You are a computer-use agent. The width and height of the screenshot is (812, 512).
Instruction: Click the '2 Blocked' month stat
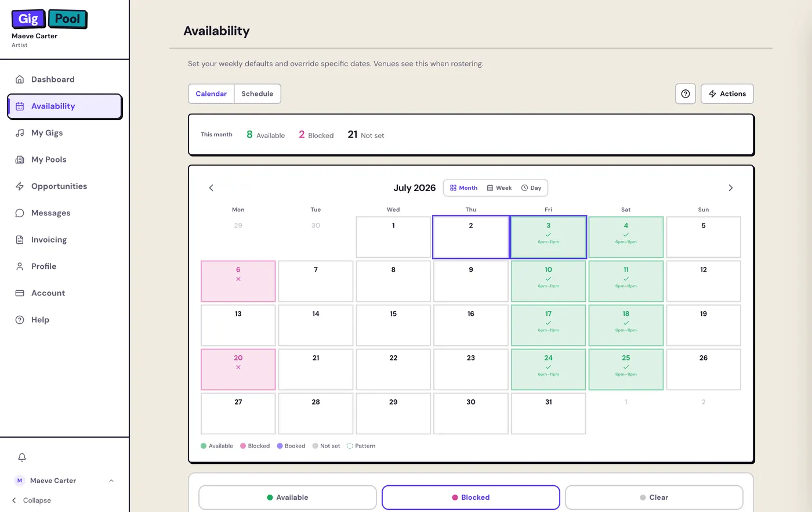click(316, 135)
